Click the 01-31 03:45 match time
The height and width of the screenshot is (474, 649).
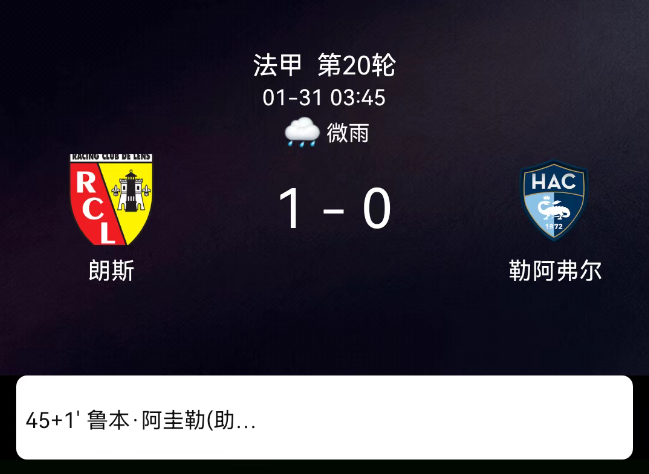324,98
